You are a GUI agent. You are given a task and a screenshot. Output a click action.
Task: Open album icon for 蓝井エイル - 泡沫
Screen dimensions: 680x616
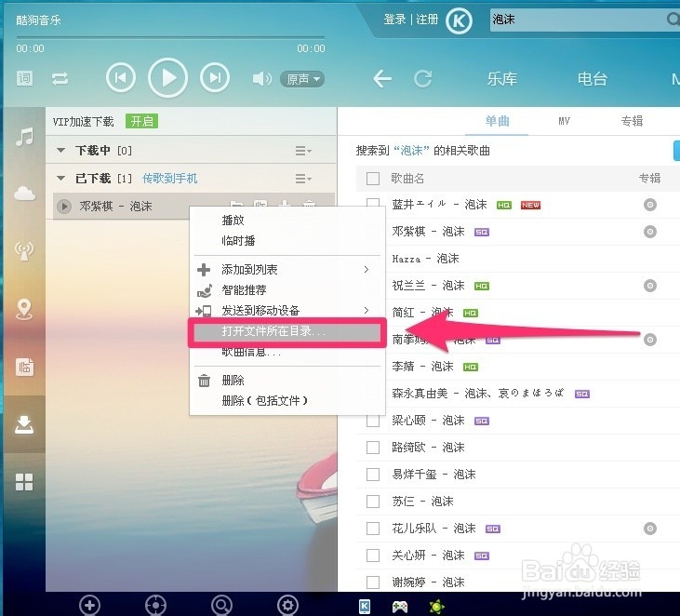(649, 205)
